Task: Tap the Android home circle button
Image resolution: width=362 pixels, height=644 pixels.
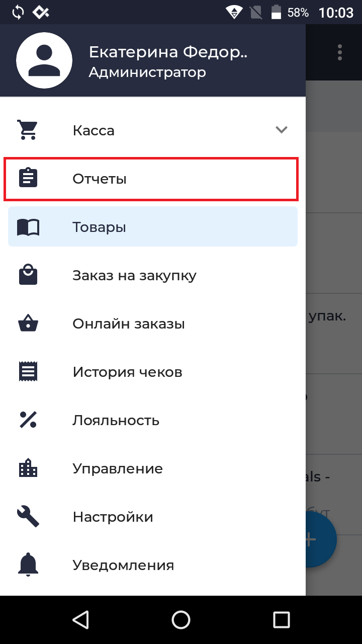Action: [x=181, y=620]
